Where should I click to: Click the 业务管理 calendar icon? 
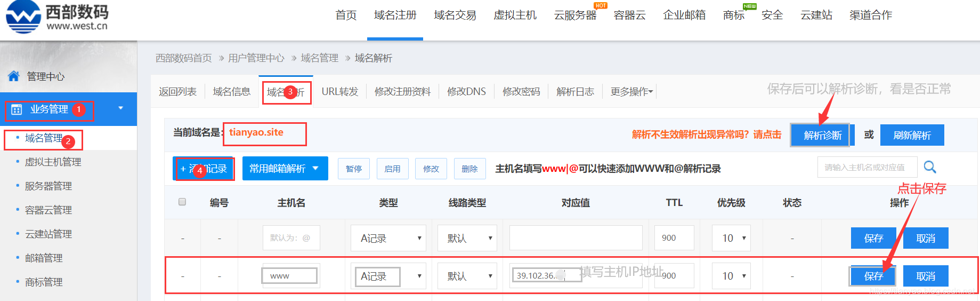tap(17, 109)
